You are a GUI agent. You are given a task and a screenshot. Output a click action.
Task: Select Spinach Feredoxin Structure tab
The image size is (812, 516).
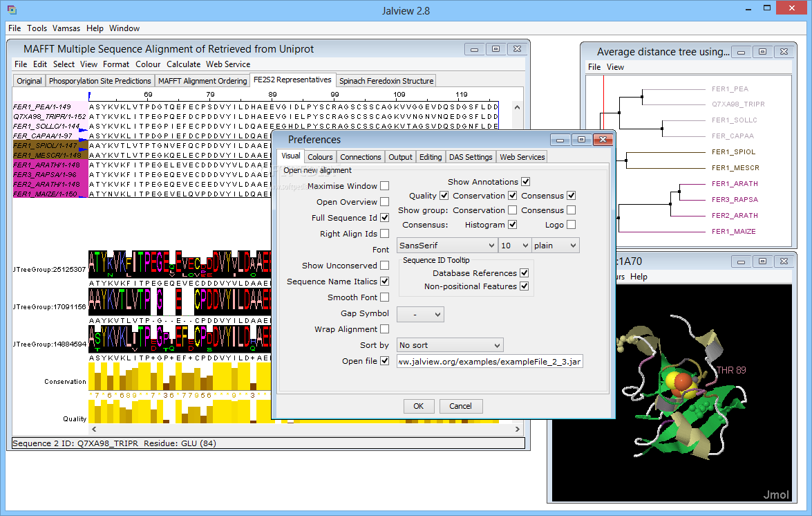click(386, 81)
